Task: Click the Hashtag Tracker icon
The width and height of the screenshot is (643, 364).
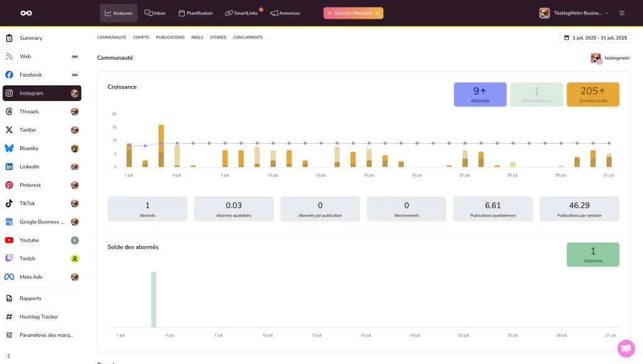Action: (x=9, y=317)
